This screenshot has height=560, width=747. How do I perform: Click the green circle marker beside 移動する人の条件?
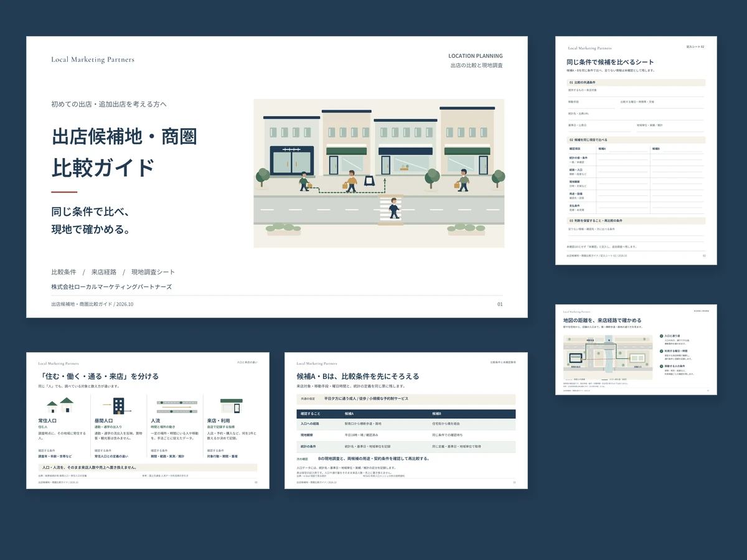[x=661, y=367]
